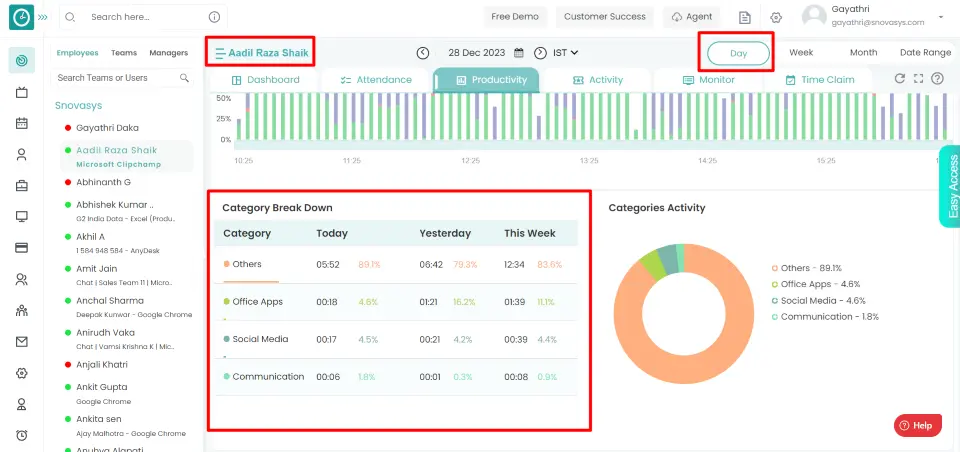Switch to the Activity tab

(x=597, y=80)
